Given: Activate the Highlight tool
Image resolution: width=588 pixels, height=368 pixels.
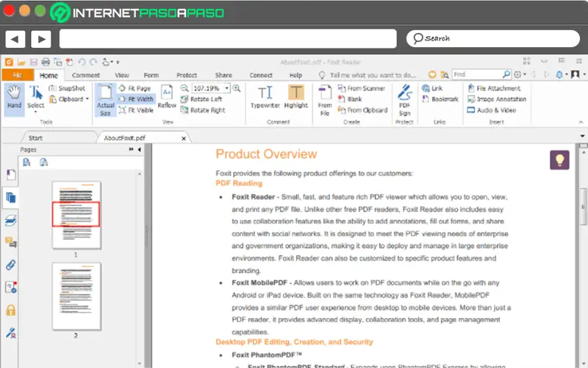Looking at the screenshot, I should point(296,96).
